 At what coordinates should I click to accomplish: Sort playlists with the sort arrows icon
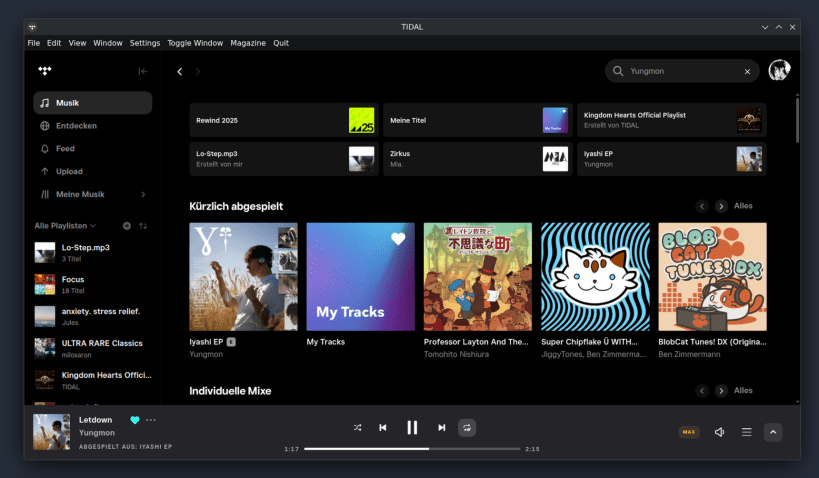[x=143, y=226]
